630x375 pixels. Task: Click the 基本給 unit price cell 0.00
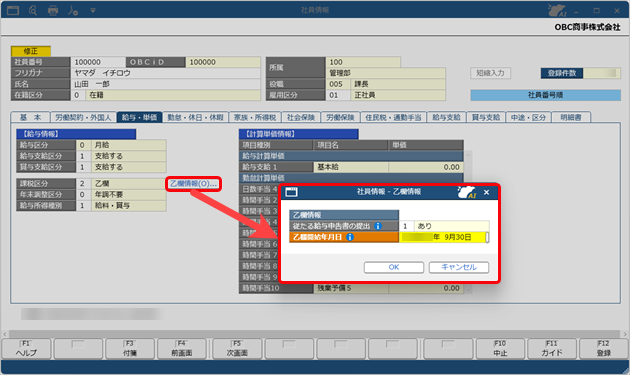426,167
